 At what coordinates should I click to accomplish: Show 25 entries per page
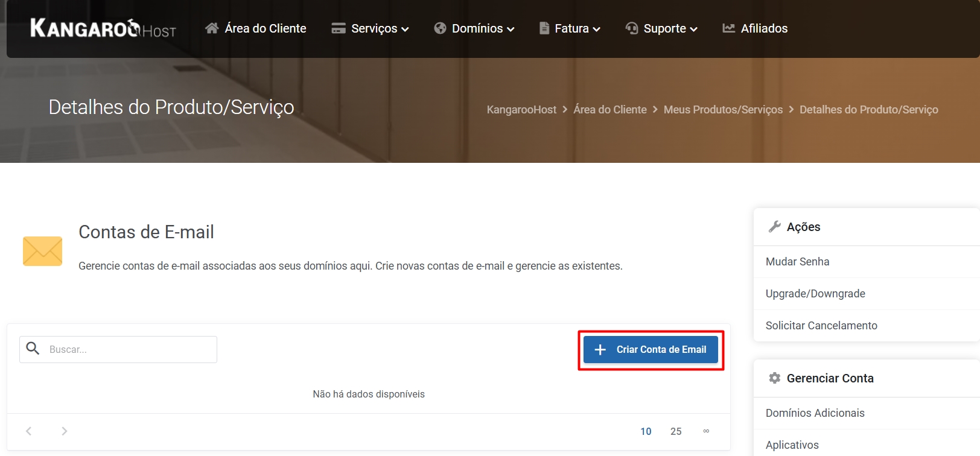[x=676, y=431]
